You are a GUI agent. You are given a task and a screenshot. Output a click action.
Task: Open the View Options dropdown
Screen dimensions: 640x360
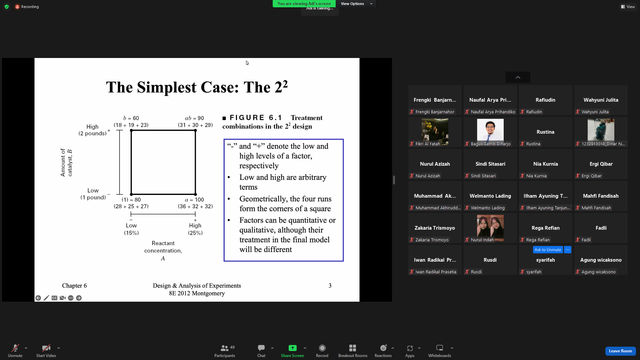(x=356, y=4)
